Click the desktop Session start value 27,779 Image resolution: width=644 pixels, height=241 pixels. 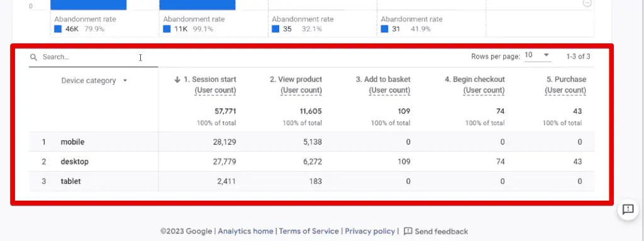(x=225, y=162)
